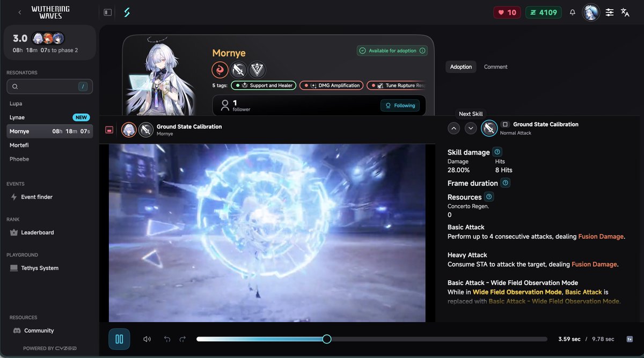Toggle checkbox beside Ground State Calibration

coord(505,125)
